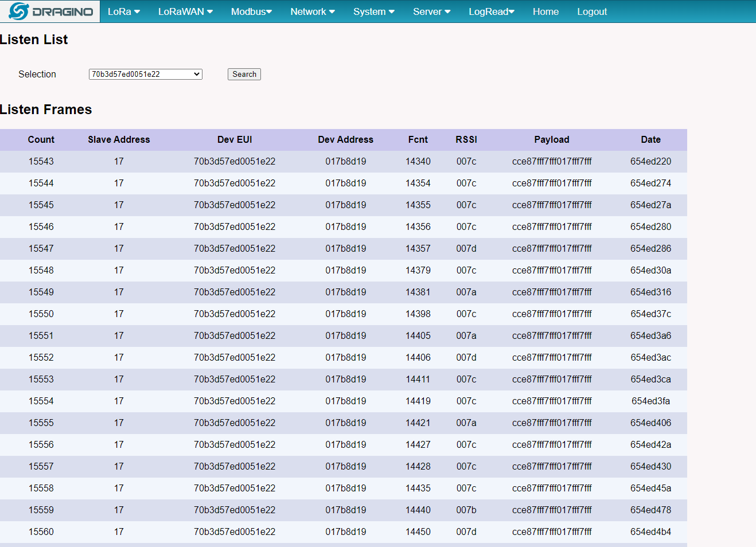Select the row with count 15547
756x547 pixels.
click(344, 248)
